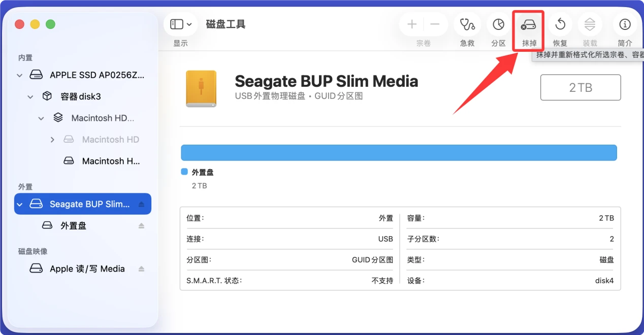Click the Erase (抹掉) disk icon

[529, 24]
